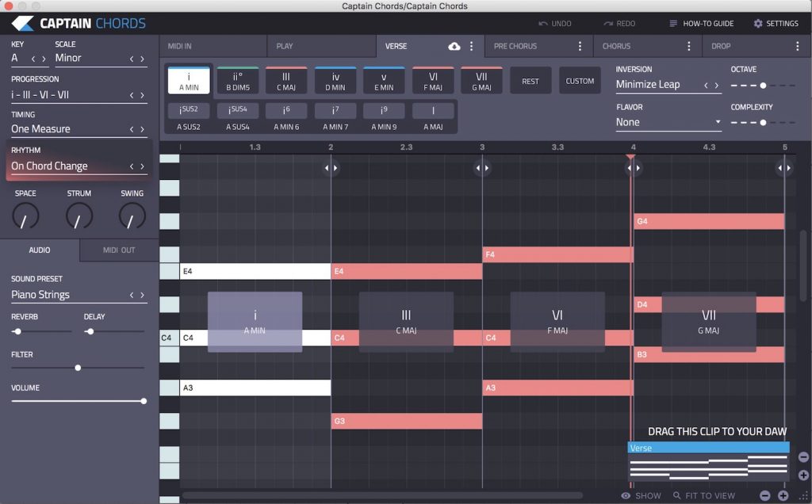The width and height of the screenshot is (812, 504).
Task: Select the AUDIO tab
Action: coord(39,250)
